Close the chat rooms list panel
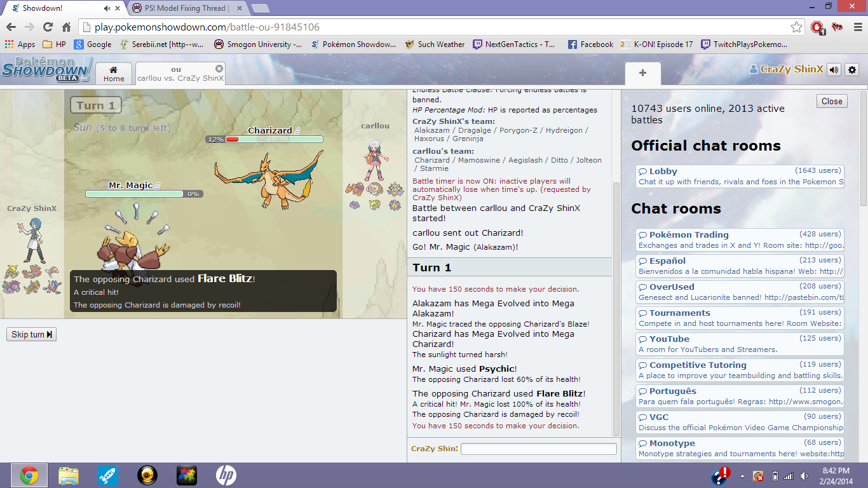This screenshot has height=488, width=868. (x=832, y=101)
